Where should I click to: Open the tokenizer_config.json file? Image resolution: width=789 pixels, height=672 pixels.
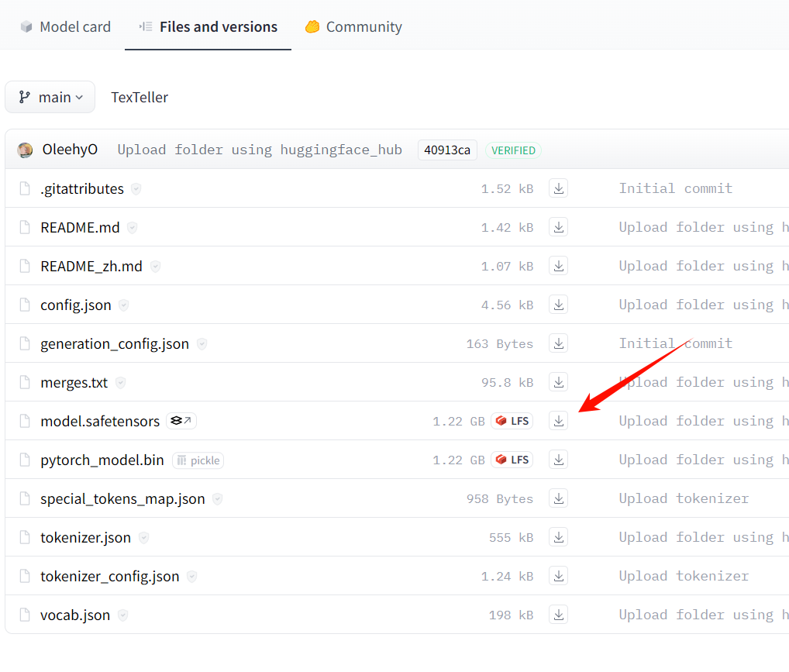pos(110,577)
